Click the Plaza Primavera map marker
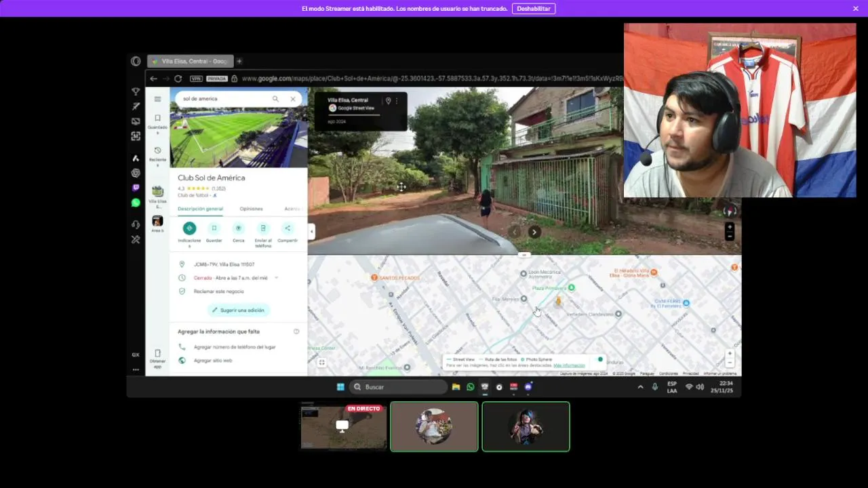Screen dimensions: 868x488 [x=572, y=288]
